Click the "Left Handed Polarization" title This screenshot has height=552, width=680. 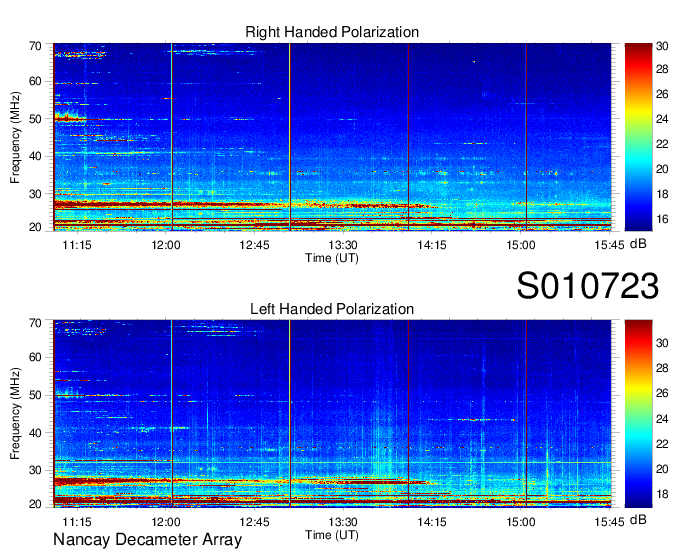(332, 309)
